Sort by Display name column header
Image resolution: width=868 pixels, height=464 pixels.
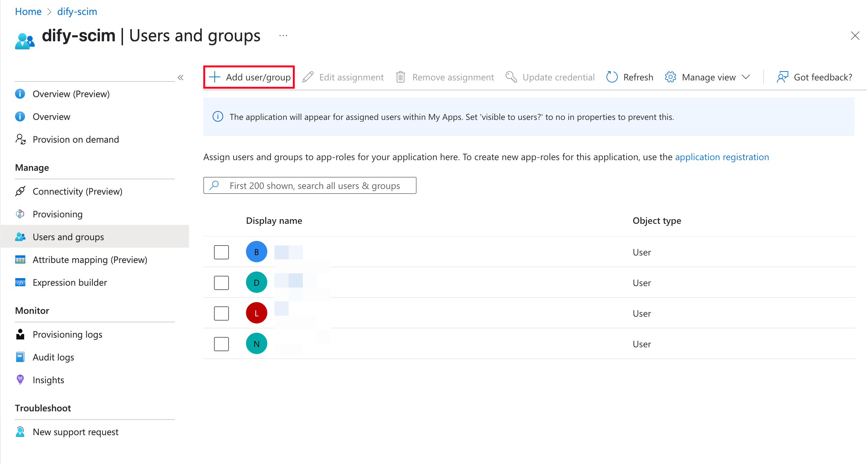[x=274, y=221]
